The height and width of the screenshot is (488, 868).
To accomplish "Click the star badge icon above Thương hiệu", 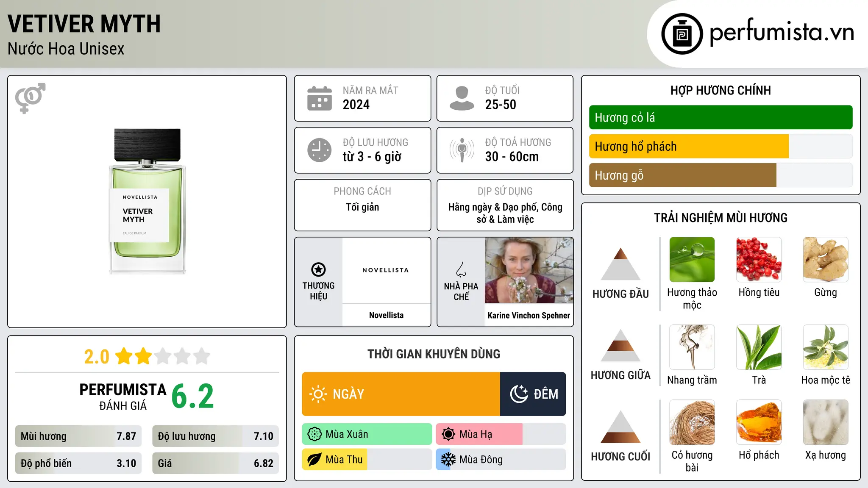I will click(x=318, y=269).
